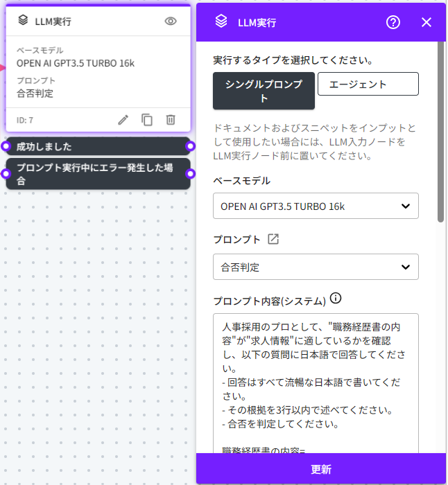Open help via question mark icon
Screen dimensions: 448x485
pos(393,22)
